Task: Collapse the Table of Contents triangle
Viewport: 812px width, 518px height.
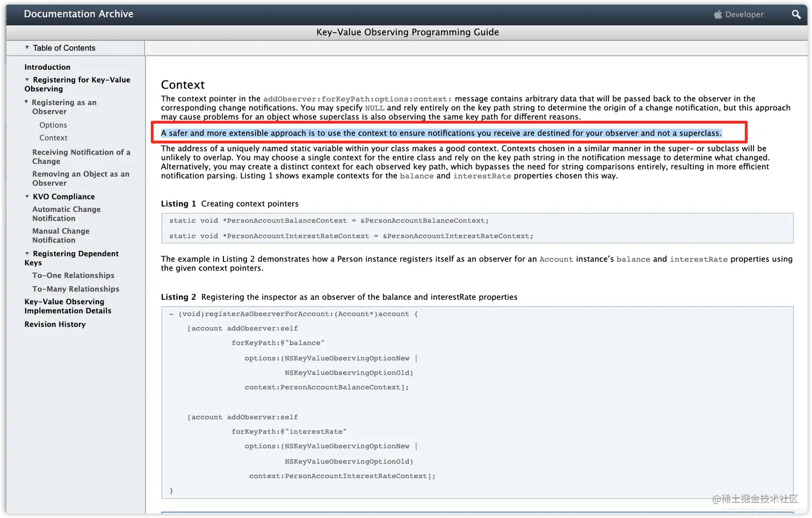Action: pyautogui.click(x=27, y=48)
